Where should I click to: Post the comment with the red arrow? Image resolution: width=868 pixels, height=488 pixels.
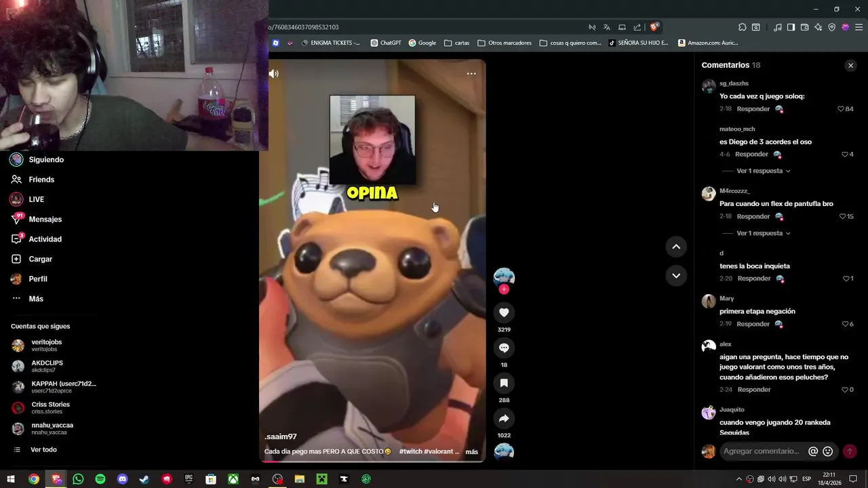tap(850, 451)
